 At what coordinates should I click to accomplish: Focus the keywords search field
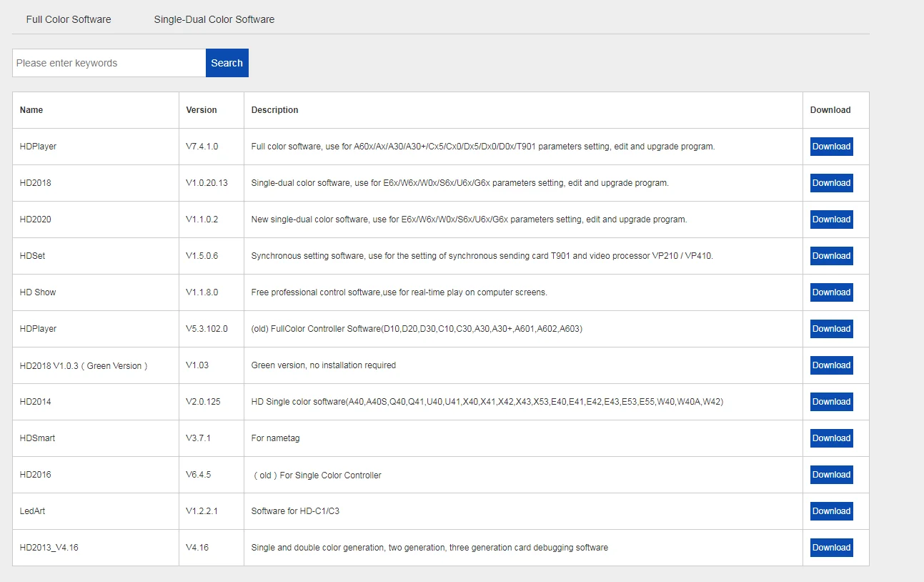point(109,63)
